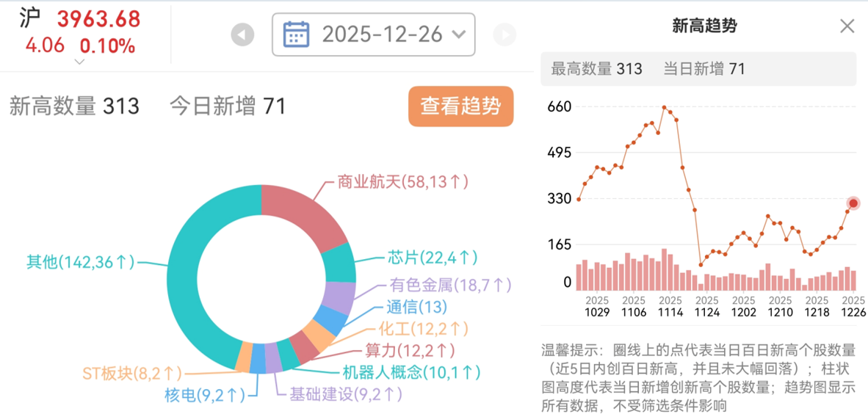The height and width of the screenshot is (414, 868).
Task: Select the 商业航天 donut segment
Action: (305, 208)
